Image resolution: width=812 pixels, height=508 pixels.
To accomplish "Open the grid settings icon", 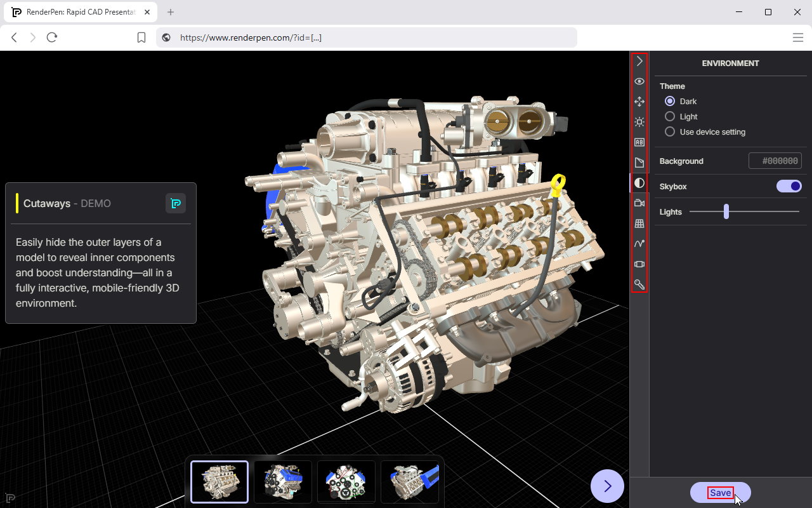I will click(639, 224).
